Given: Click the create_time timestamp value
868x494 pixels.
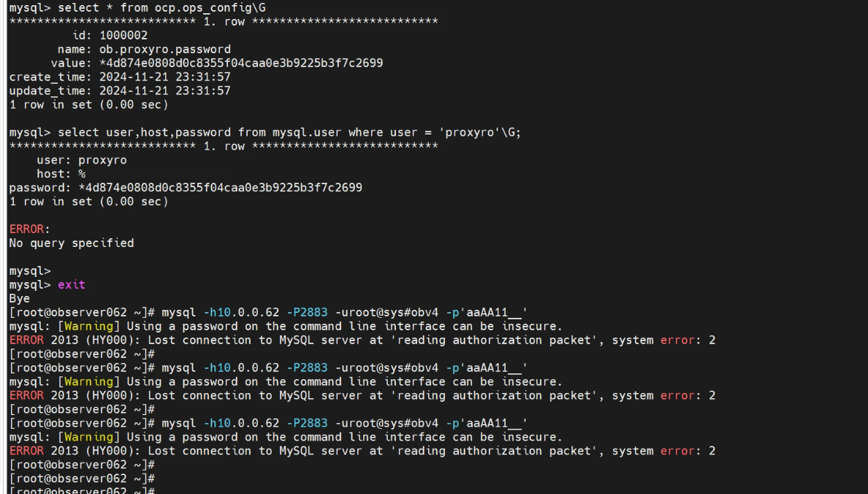Looking at the screenshot, I should [x=165, y=77].
